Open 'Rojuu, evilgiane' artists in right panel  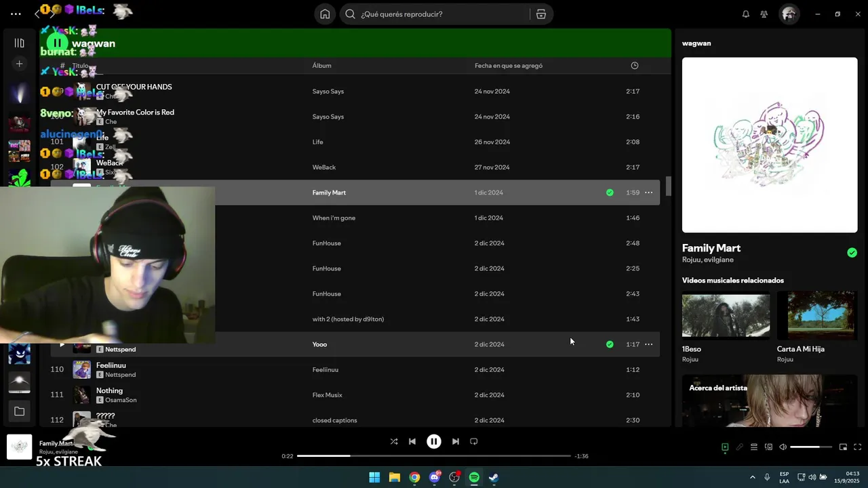pyautogui.click(x=708, y=260)
